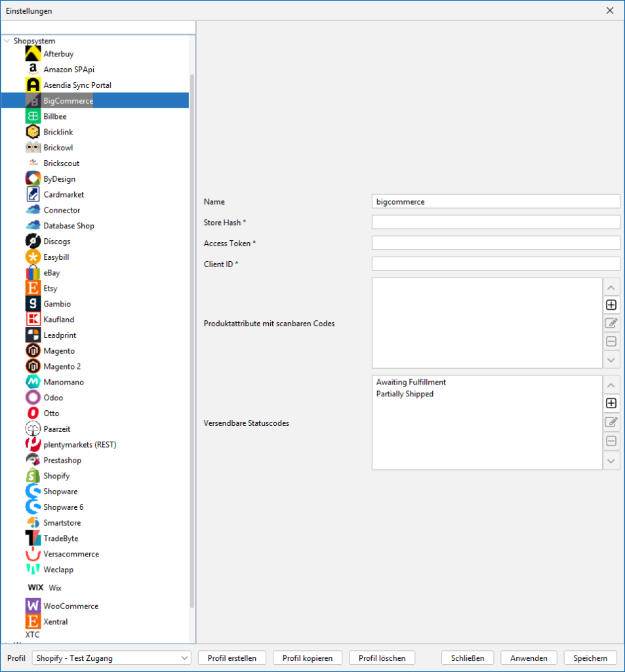This screenshot has width=625, height=672.
Task: Click the WooCommerce icon
Action: pos(33,606)
